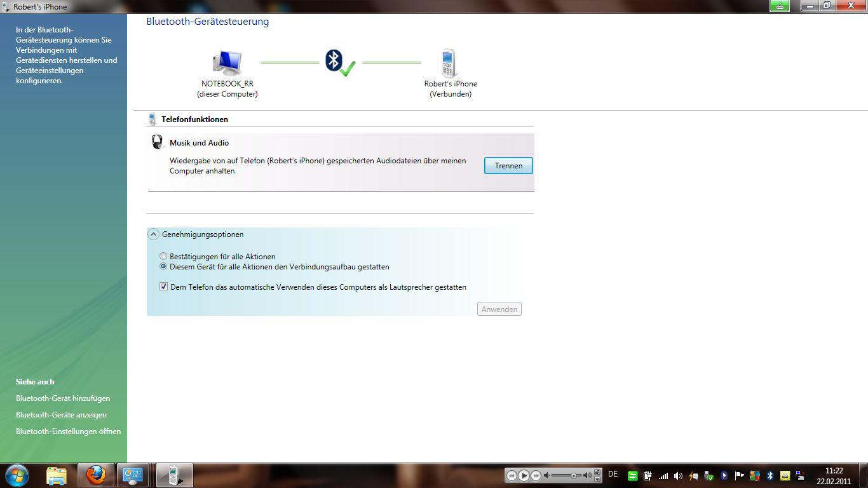
Task: Click the Telefonfunktionen phone icon
Action: coord(152,119)
